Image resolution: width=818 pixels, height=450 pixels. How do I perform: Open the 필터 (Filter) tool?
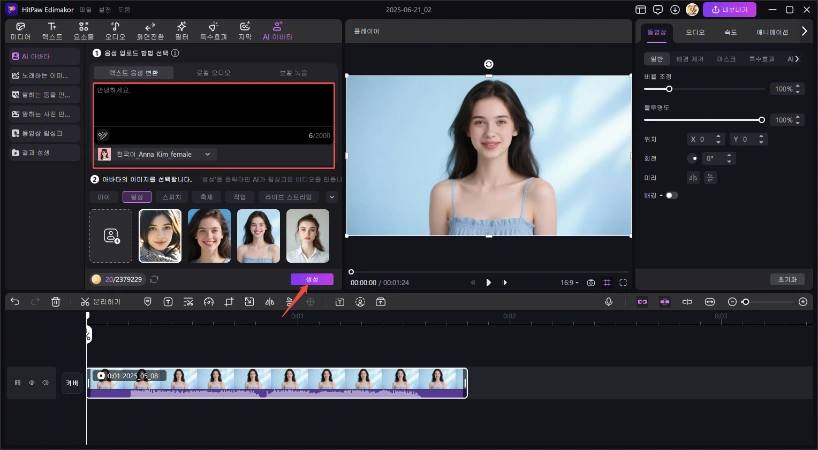coord(182,31)
